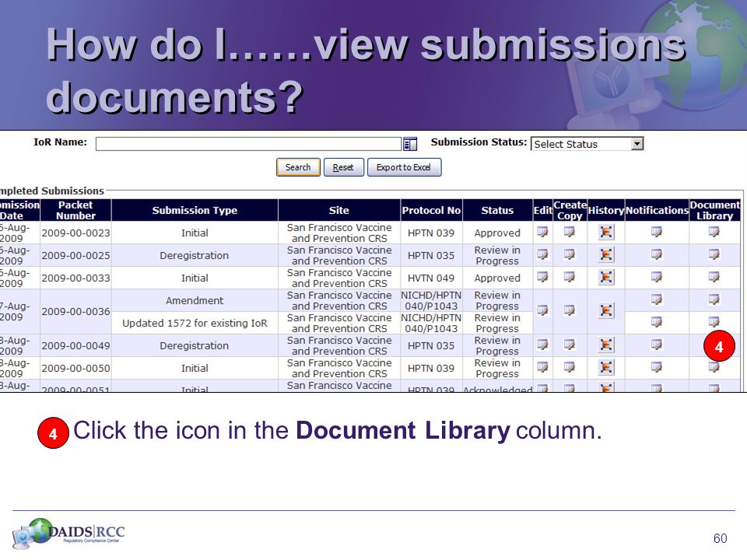
Task: Click Export to Excel button
Action: coord(404,167)
